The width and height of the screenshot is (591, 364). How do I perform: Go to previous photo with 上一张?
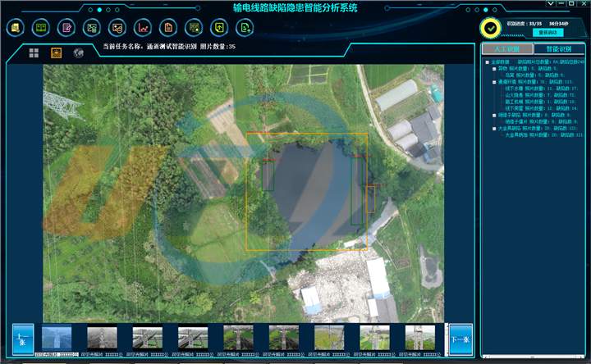22,338
